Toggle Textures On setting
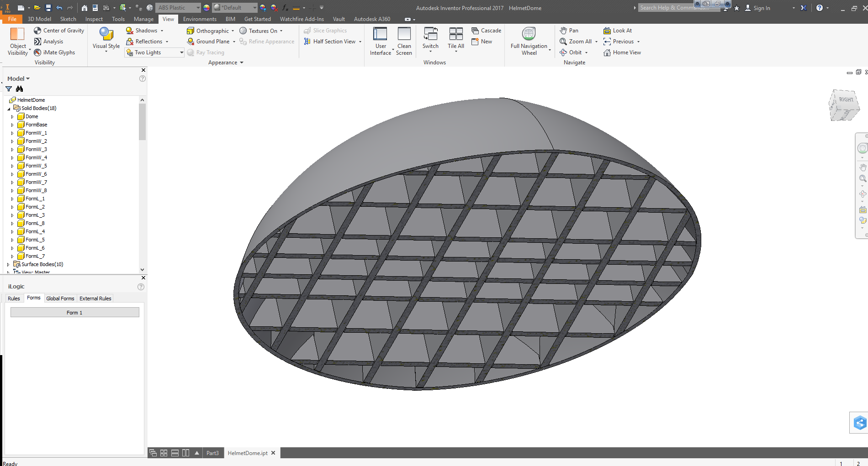Image resolution: width=868 pixels, height=466 pixels. (x=259, y=31)
